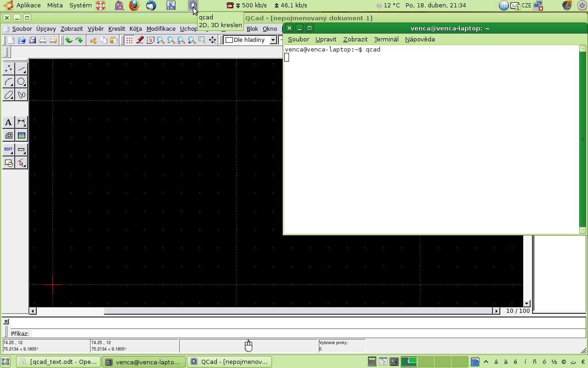The width and height of the screenshot is (588, 368).
Task: Open Print Preview icon
Action: tap(53, 40)
